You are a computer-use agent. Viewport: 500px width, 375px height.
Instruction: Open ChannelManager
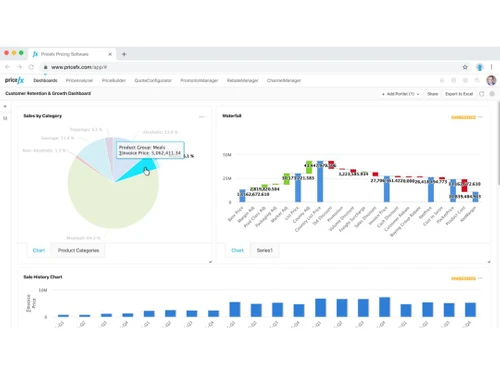(x=284, y=80)
